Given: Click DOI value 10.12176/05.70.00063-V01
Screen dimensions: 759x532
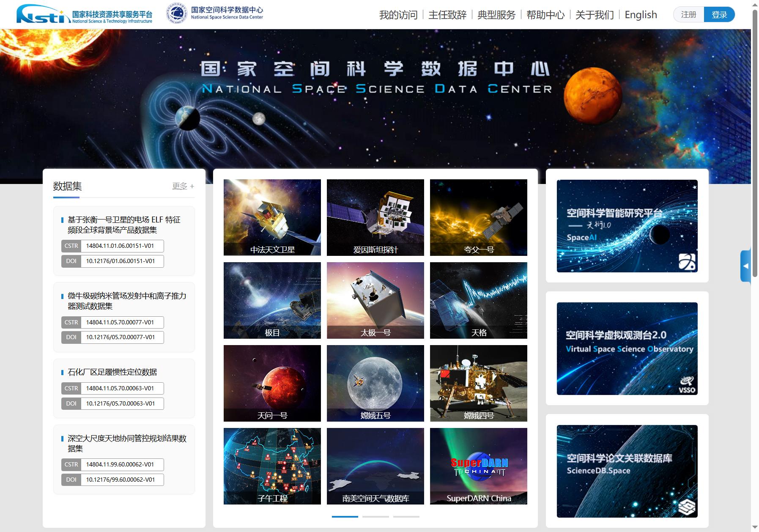Looking at the screenshot, I should pyautogui.click(x=122, y=403).
